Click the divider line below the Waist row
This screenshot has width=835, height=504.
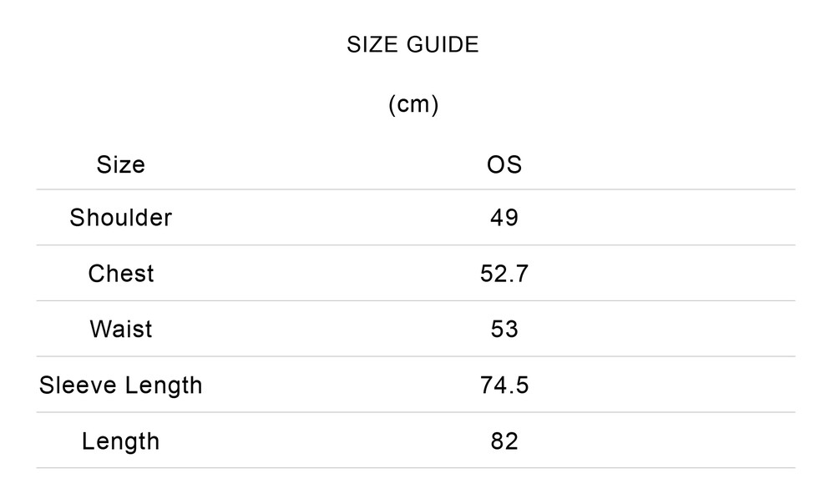(x=416, y=356)
